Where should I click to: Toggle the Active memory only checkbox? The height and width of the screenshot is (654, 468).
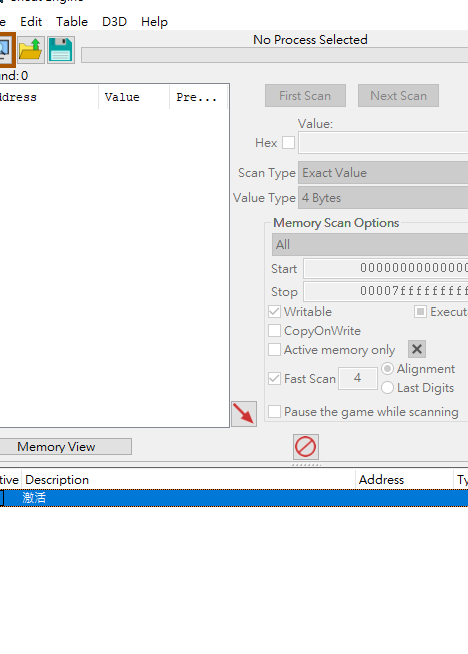[x=274, y=350]
